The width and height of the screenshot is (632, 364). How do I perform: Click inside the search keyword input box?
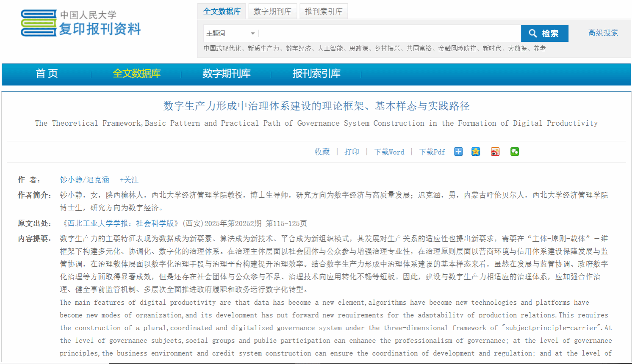point(389,33)
